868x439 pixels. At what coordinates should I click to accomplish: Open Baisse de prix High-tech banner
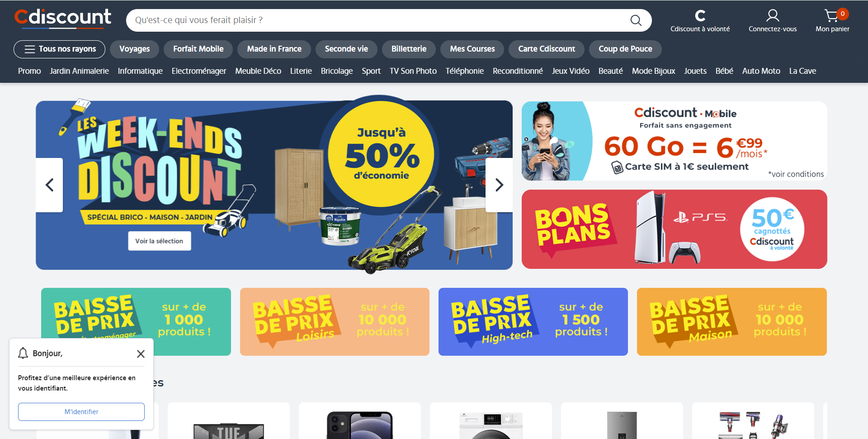click(533, 322)
